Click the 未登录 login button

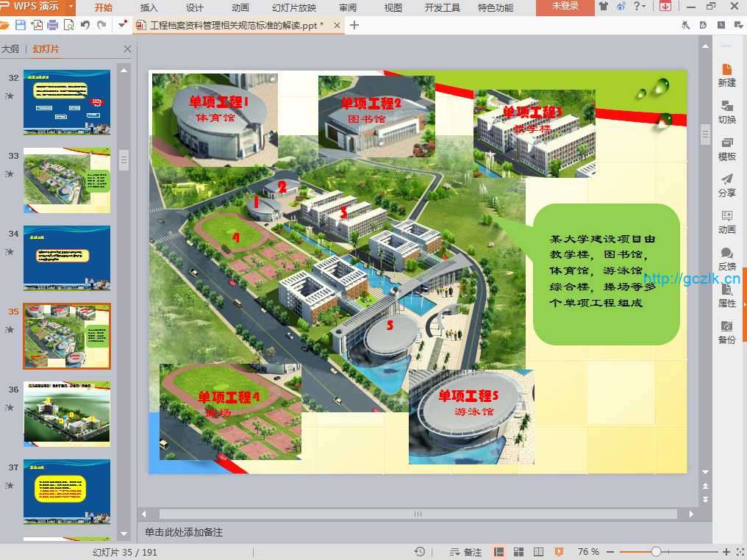[x=565, y=7]
